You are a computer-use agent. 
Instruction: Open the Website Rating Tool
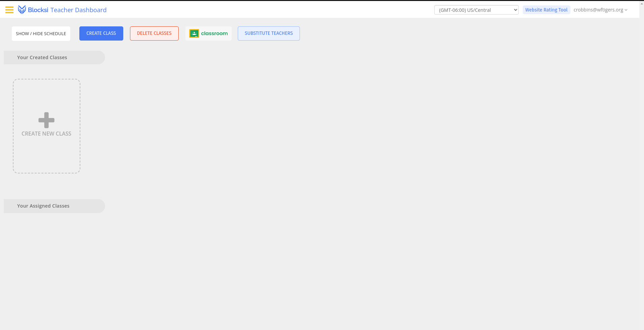[x=546, y=10]
